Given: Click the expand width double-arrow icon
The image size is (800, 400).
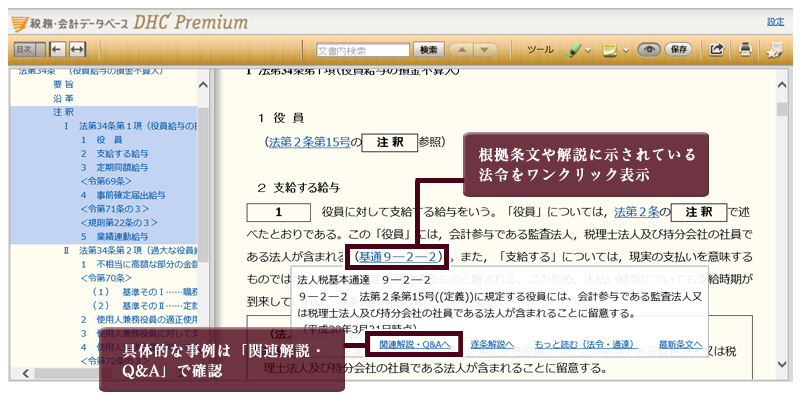Looking at the screenshot, I should 78,49.
